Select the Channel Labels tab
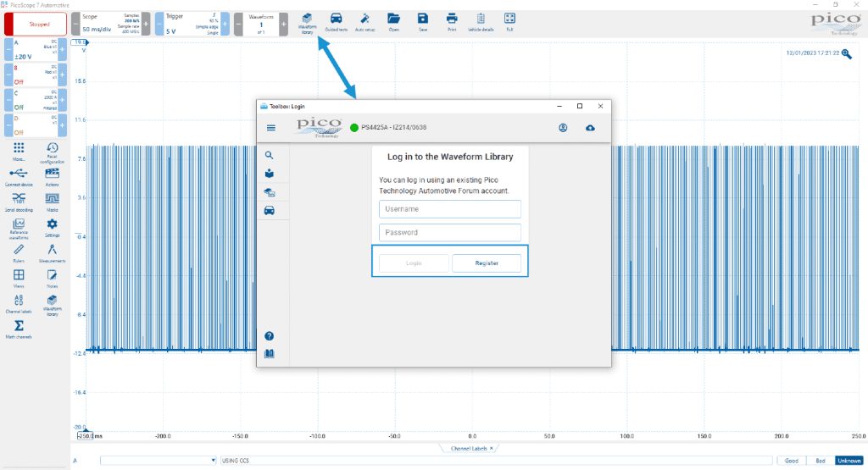This screenshot has height=470, width=868. (468, 449)
